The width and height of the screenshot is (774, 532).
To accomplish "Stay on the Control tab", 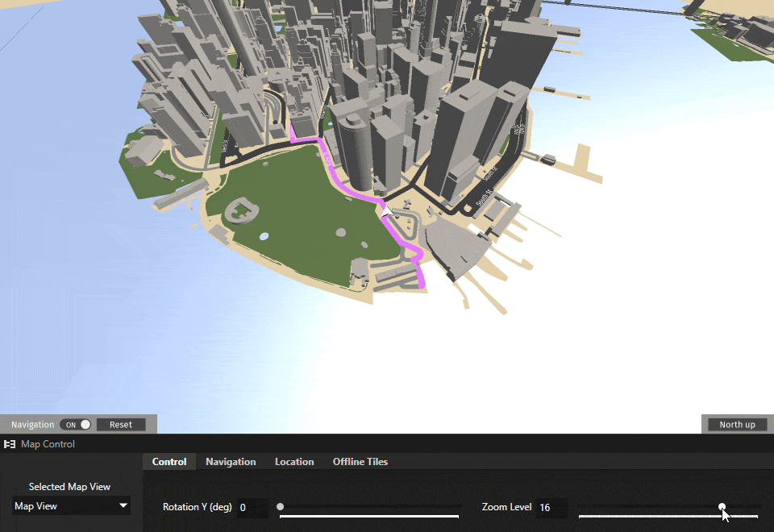I will click(x=169, y=461).
